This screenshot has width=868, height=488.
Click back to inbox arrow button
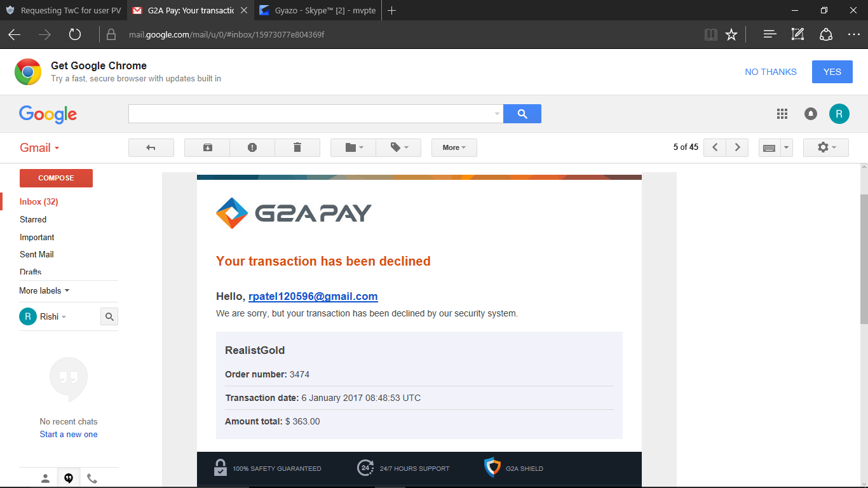(x=151, y=147)
